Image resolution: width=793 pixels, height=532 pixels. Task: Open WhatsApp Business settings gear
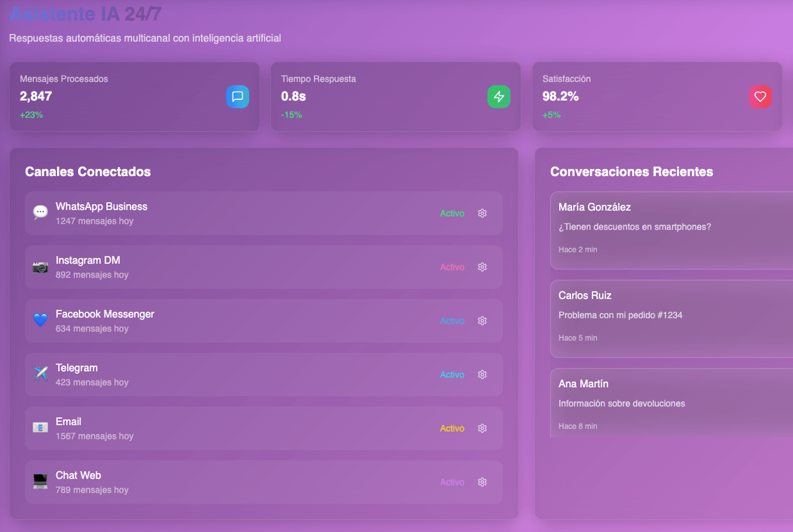click(482, 213)
